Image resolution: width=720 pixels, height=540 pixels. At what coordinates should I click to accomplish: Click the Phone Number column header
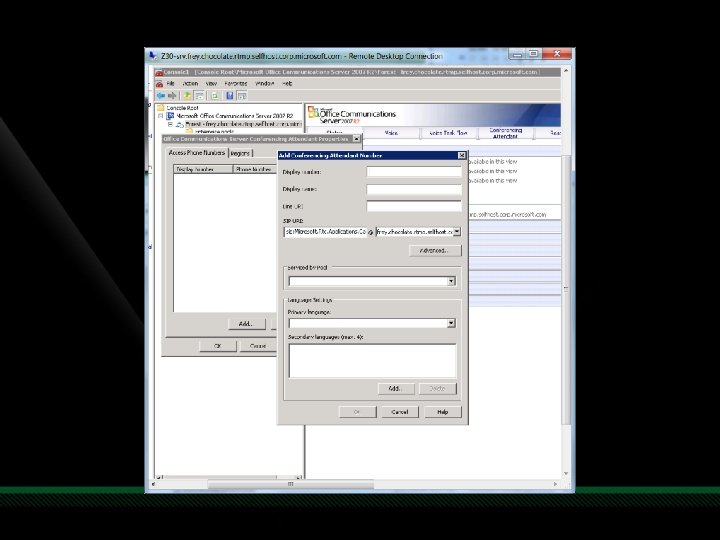pos(255,169)
